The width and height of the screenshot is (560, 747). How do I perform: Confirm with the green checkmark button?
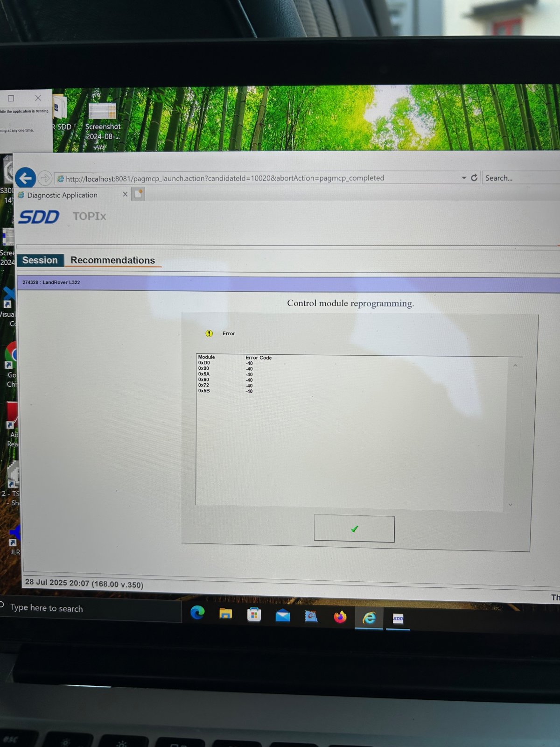(354, 529)
